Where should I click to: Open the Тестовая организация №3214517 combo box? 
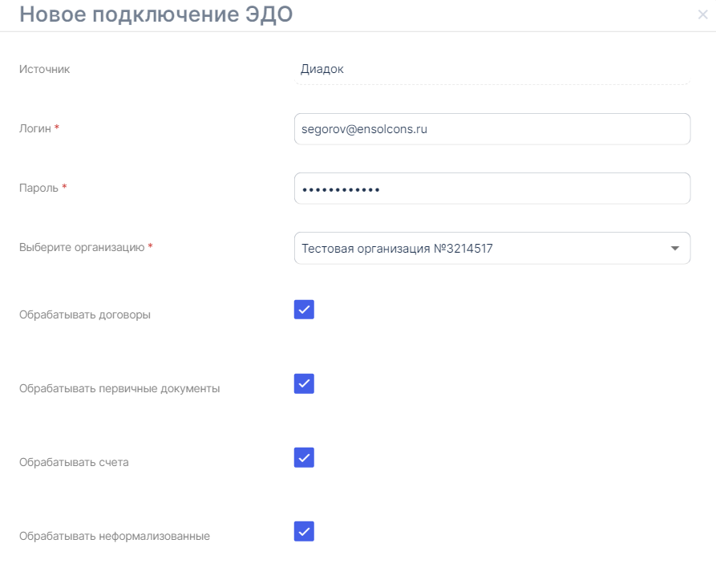tap(481, 249)
